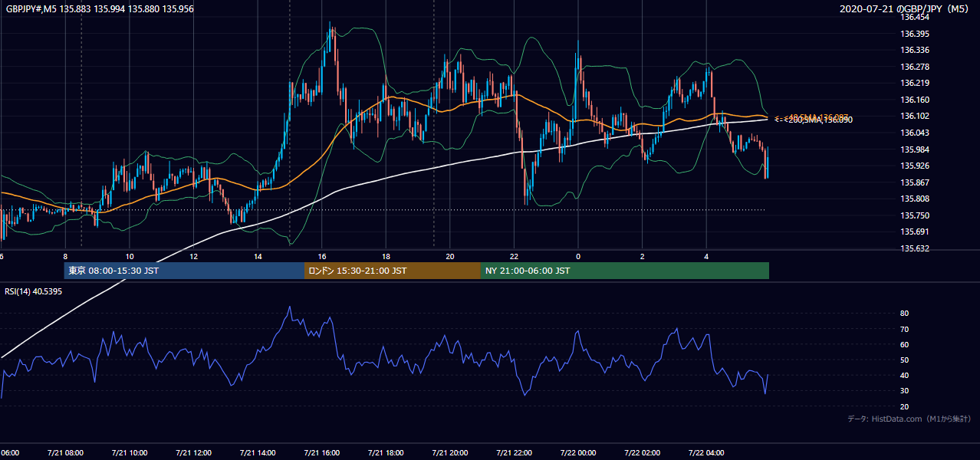This screenshot has height=460, width=980.
Task: Click hour marker 12 under the price chart
Action: 193,256
